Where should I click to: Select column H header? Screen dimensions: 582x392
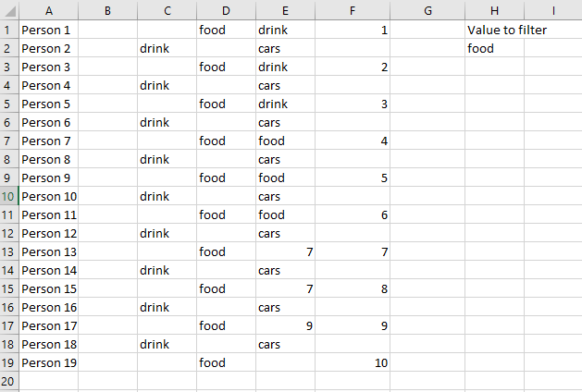pyautogui.click(x=494, y=10)
